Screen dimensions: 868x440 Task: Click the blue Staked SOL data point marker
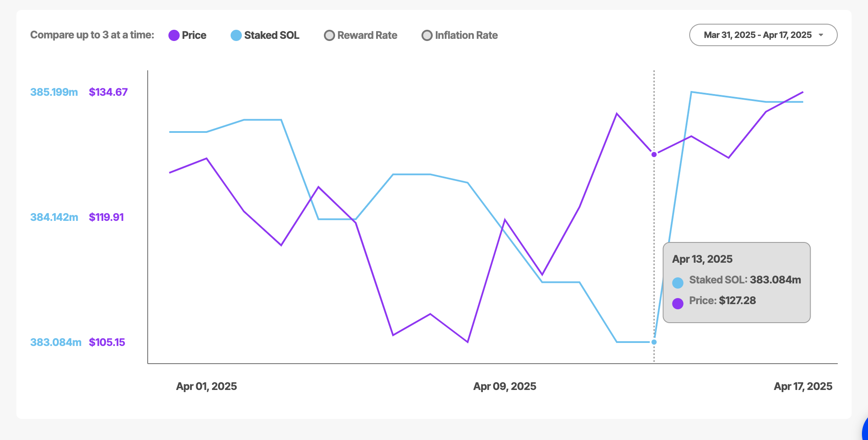pyautogui.click(x=654, y=342)
